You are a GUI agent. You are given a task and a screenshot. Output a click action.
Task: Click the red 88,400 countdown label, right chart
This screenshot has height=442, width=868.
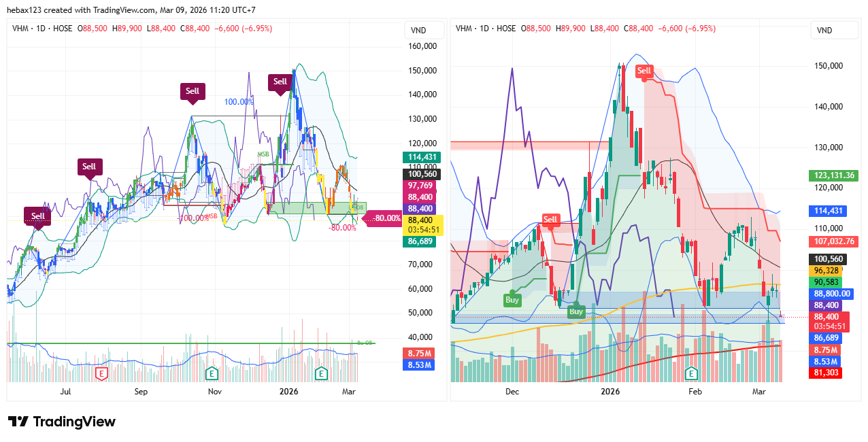click(829, 322)
